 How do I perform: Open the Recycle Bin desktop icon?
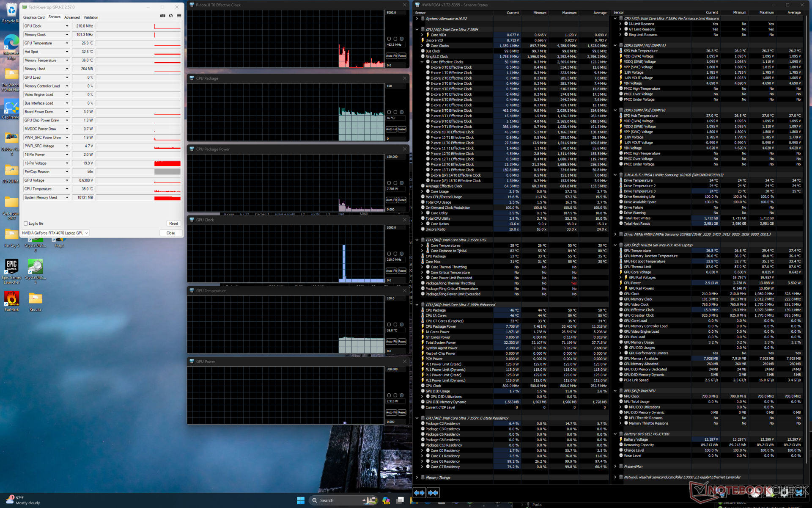tap(11, 13)
